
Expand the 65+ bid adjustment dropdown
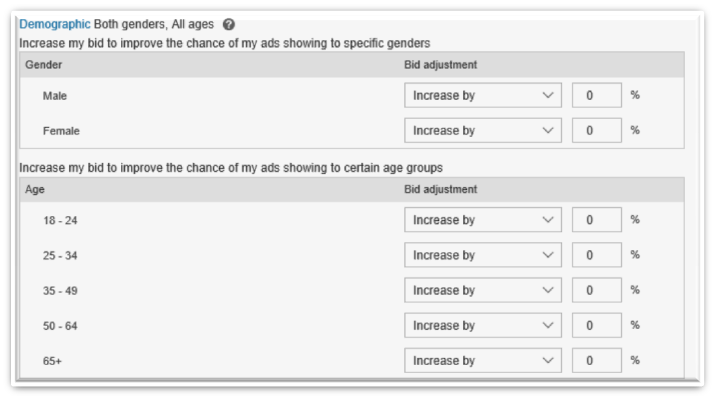(x=483, y=360)
